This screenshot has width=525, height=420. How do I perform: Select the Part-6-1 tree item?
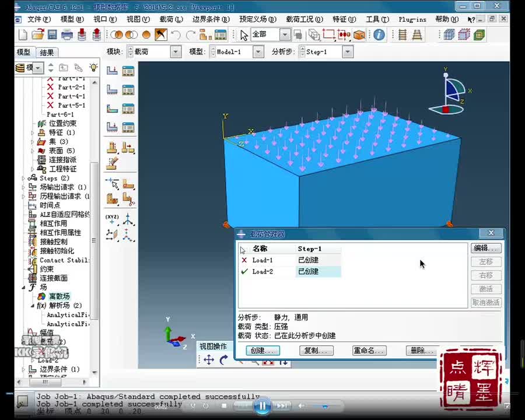tap(60, 114)
